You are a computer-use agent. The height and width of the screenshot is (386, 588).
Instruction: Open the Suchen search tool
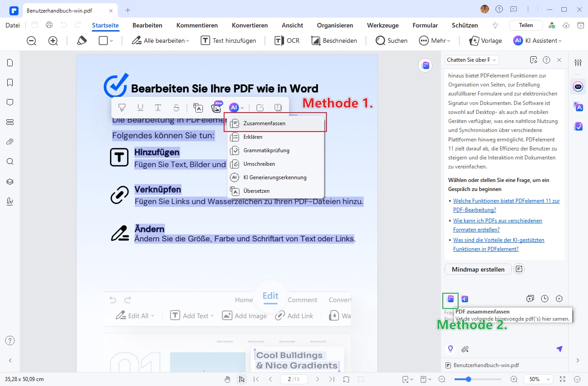pyautogui.click(x=391, y=41)
